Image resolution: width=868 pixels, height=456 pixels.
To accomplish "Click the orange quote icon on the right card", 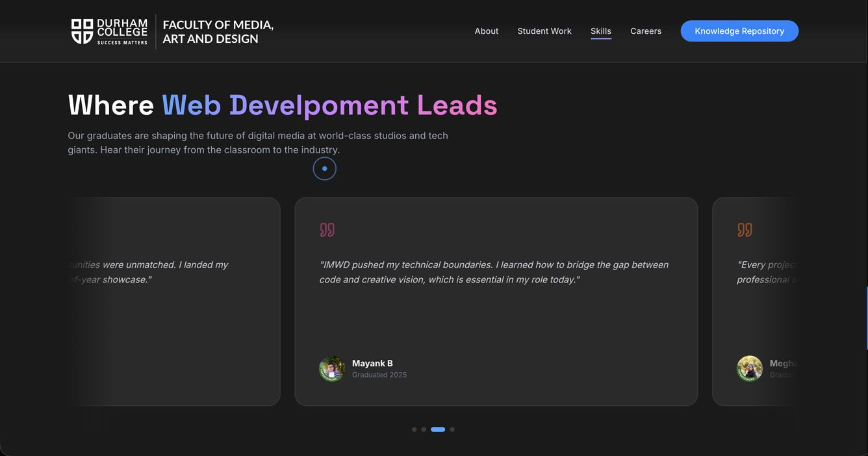I will 745,229.
